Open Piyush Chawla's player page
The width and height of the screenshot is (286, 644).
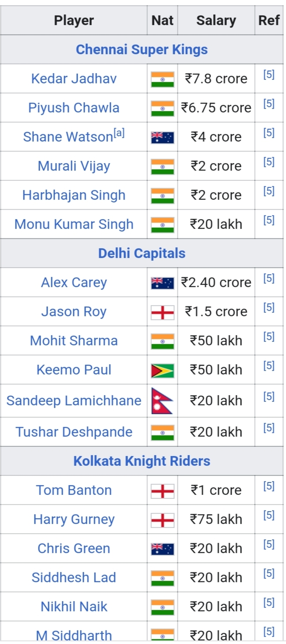[x=74, y=108]
